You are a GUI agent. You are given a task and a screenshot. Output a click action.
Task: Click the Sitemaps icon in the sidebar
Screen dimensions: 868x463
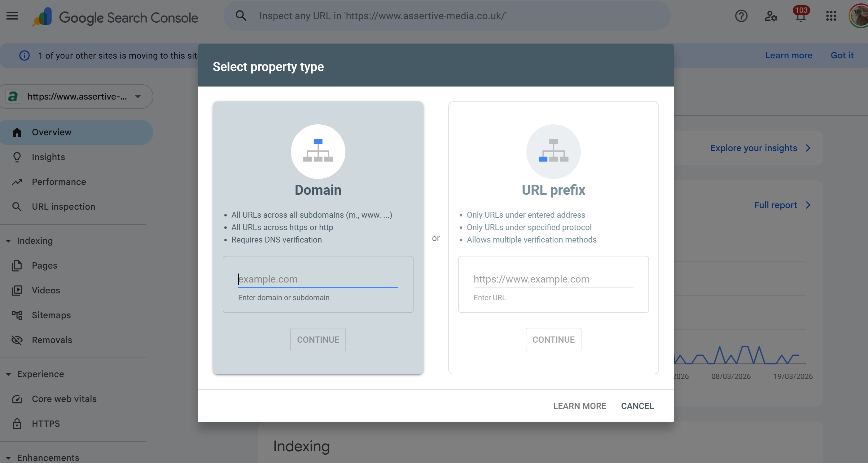pos(17,315)
